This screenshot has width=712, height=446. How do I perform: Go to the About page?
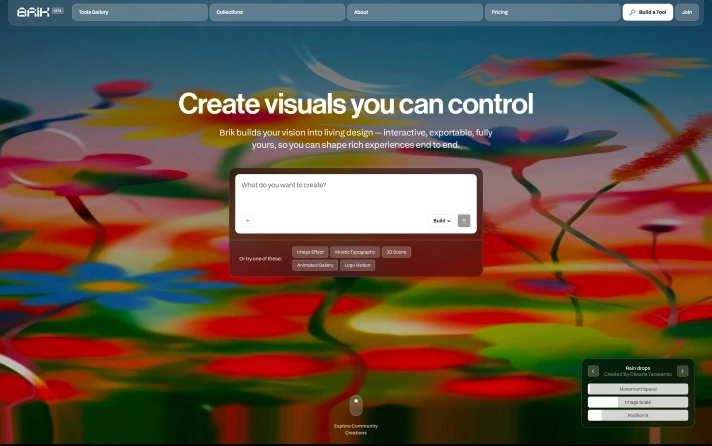pyautogui.click(x=415, y=12)
